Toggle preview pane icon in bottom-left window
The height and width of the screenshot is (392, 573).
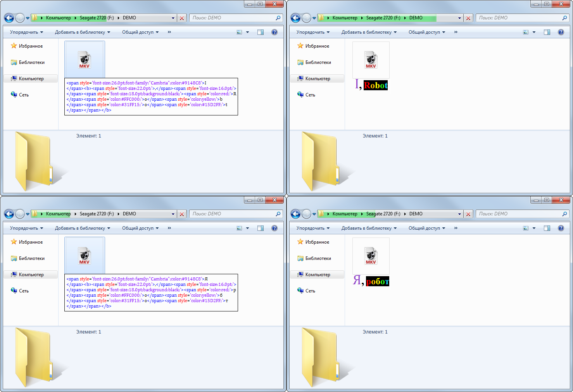[261, 228]
